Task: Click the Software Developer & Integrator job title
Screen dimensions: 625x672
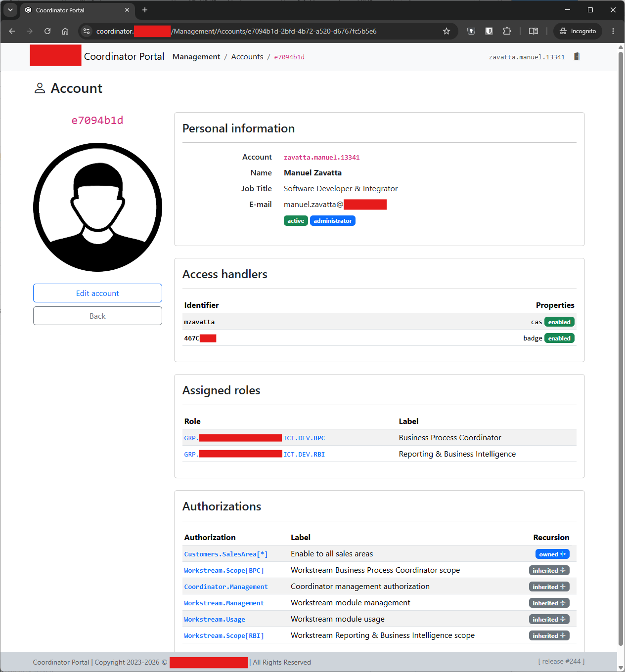Action: pos(341,189)
